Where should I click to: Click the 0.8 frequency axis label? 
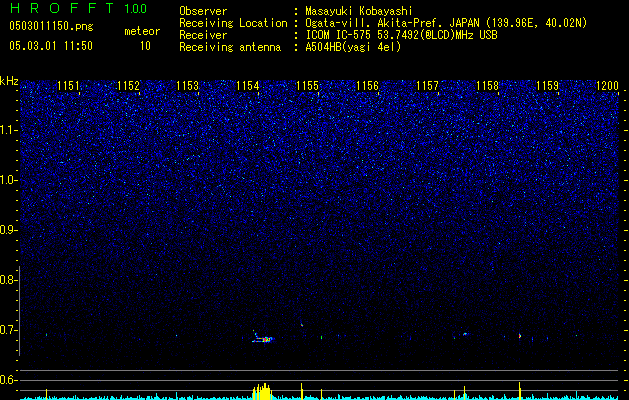pyautogui.click(x=9, y=280)
